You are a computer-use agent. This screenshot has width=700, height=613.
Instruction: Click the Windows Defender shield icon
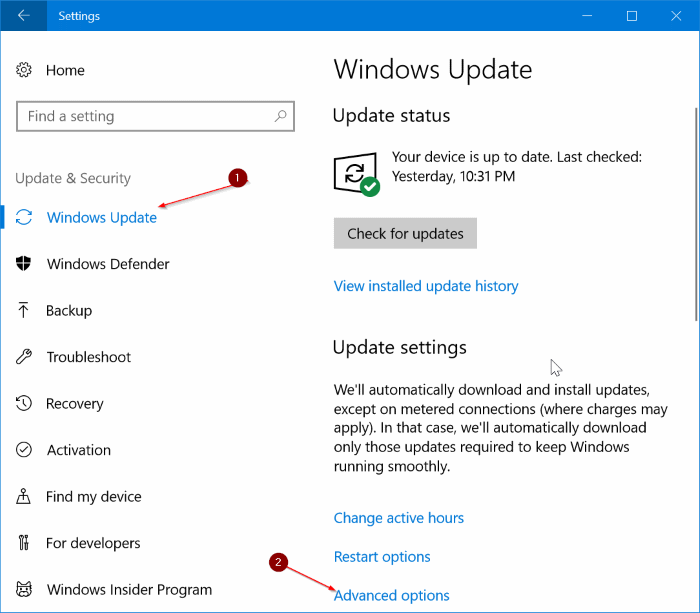pyautogui.click(x=23, y=263)
